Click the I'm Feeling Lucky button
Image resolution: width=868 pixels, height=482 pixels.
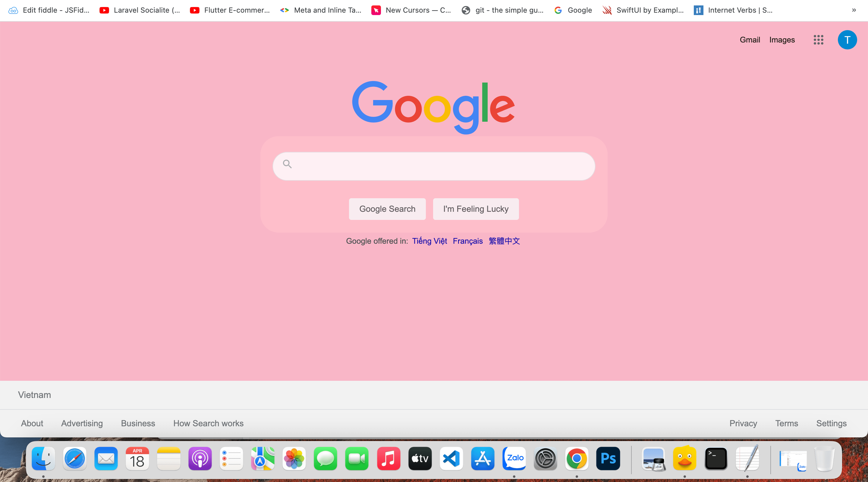476,209
